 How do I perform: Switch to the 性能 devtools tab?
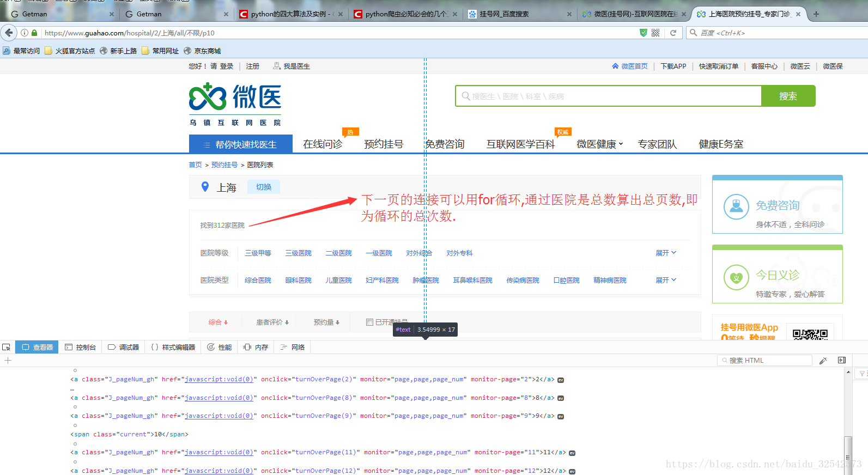[219, 347]
